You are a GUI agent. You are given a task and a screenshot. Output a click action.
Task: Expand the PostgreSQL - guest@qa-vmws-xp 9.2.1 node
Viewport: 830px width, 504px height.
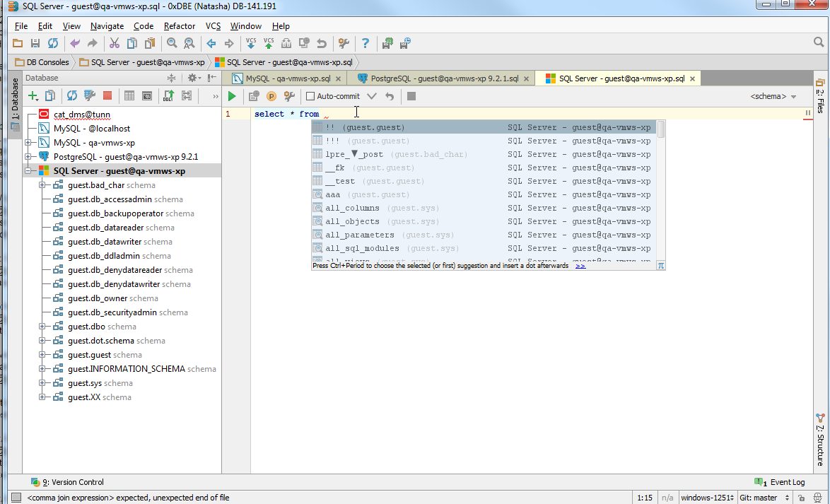tap(28, 157)
